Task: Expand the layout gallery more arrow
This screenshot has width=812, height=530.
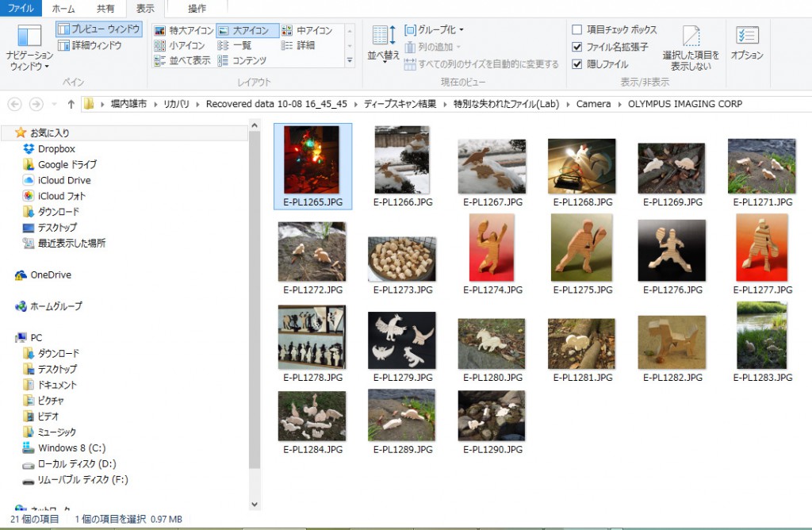Action: tap(350, 61)
